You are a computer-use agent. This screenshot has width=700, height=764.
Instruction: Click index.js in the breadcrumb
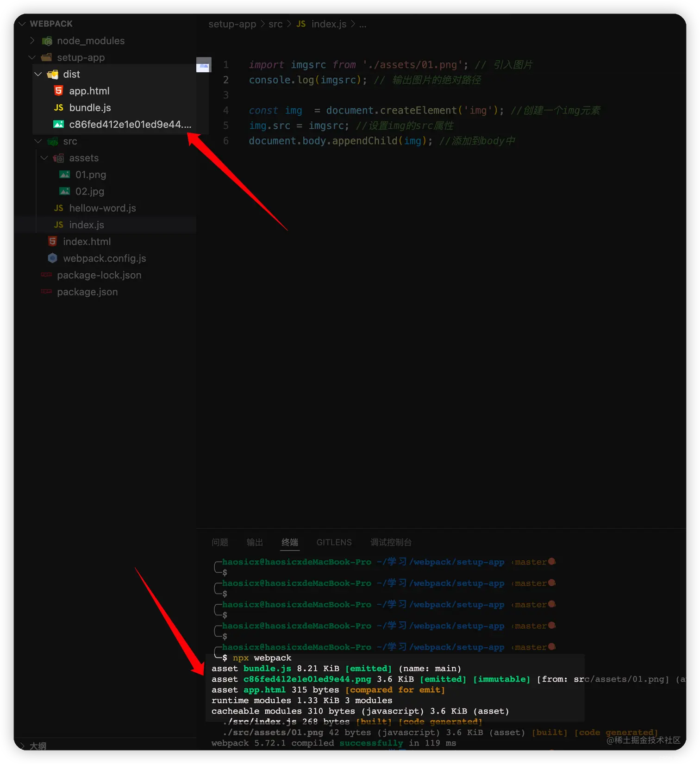(x=329, y=24)
